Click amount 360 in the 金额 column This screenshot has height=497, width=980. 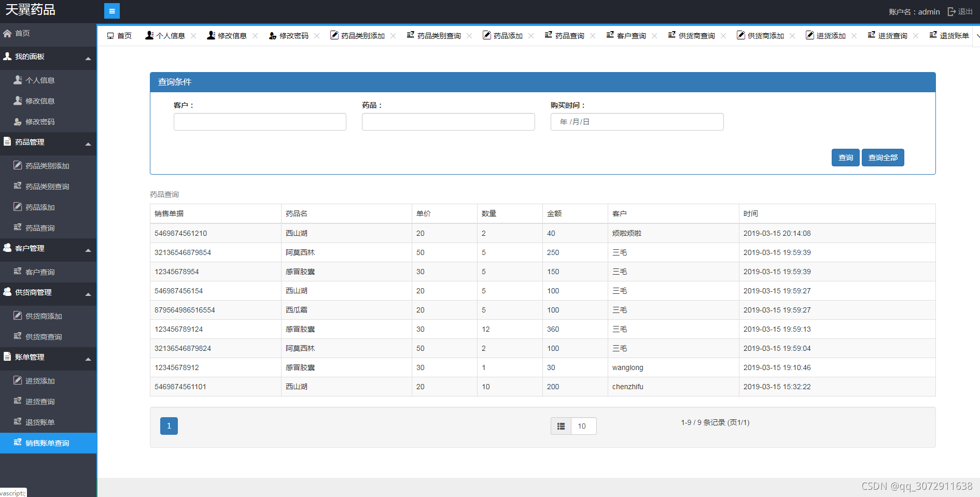coord(553,329)
